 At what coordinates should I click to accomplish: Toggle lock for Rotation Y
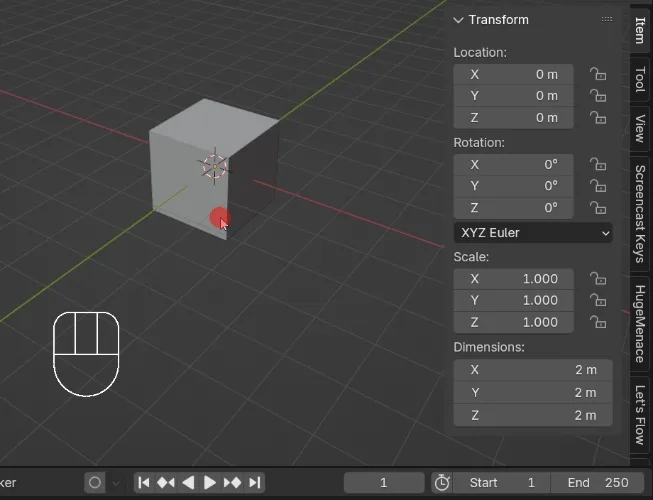click(598, 186)
